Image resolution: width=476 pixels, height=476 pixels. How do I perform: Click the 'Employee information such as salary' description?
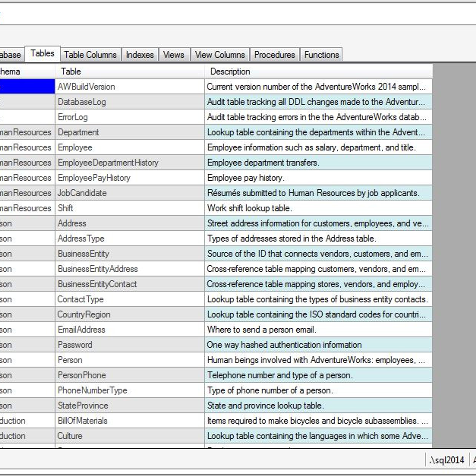[318, 147]
